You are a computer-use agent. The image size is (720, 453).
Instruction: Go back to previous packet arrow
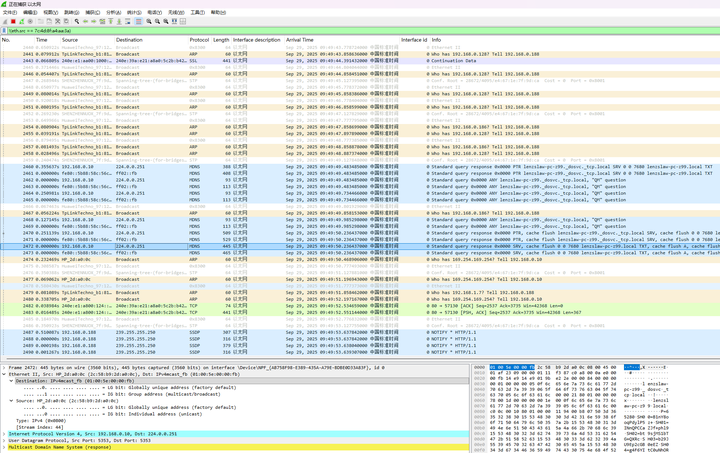point(85,21)
